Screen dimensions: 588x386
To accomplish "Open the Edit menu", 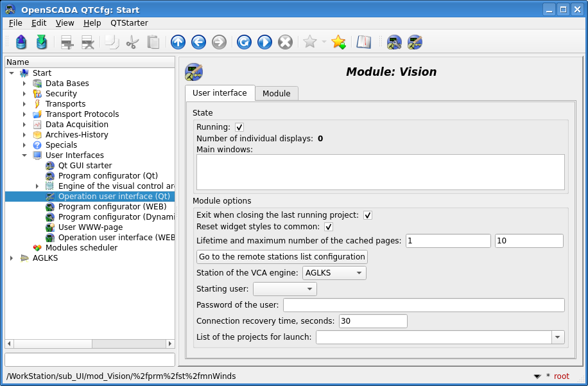I will (39, 22).
